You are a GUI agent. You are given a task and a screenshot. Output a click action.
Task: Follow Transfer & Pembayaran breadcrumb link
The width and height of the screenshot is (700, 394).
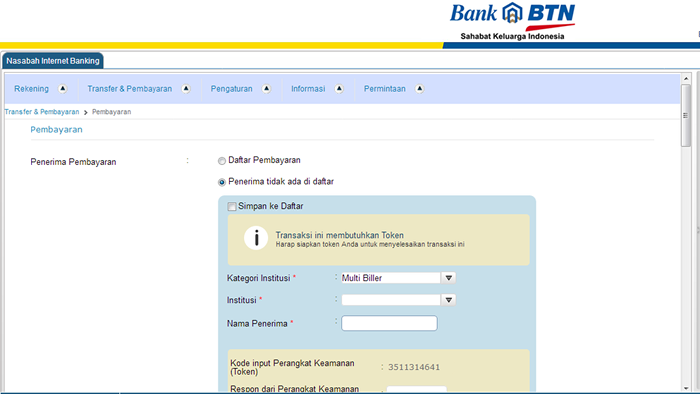click(x=42, y=112)
